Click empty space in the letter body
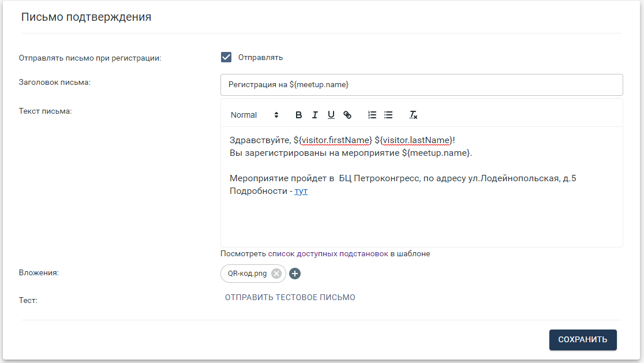Image resolution: width=644 pixels, height=363 pixels. [x=421, y=222]
